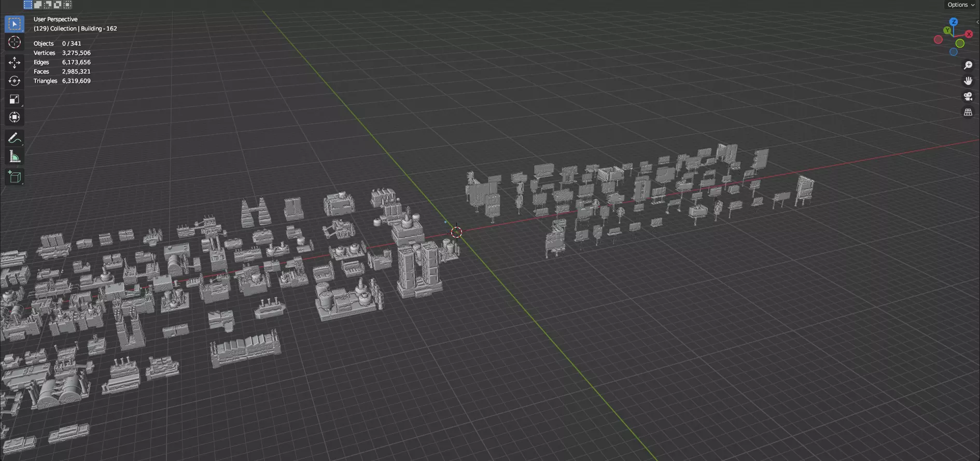The width and height of the screenshot is (980, 461).
Task: Click the 'Collection | Building - 162' text
Action: pos(83,28)
